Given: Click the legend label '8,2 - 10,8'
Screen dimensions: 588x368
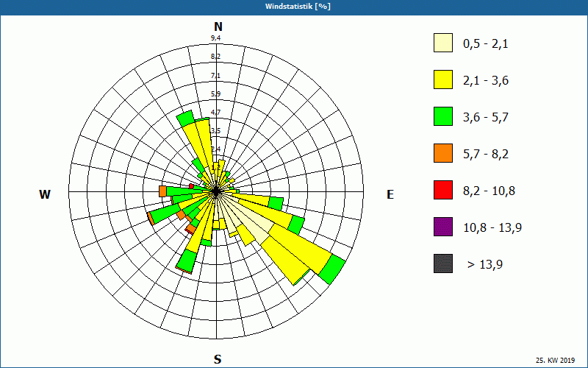Looking at the screenshot, I should tap(489, 191).
